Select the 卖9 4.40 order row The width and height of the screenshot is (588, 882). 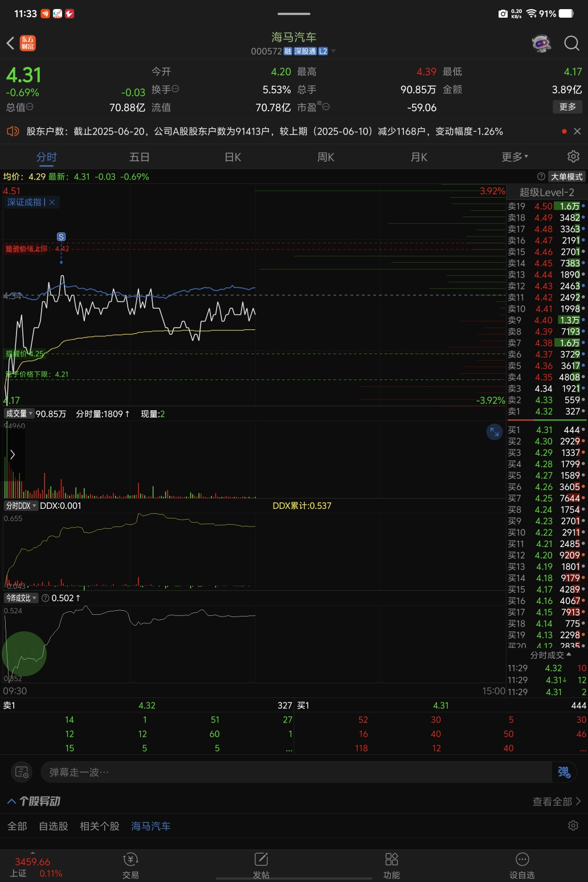(x=547, y=320)
